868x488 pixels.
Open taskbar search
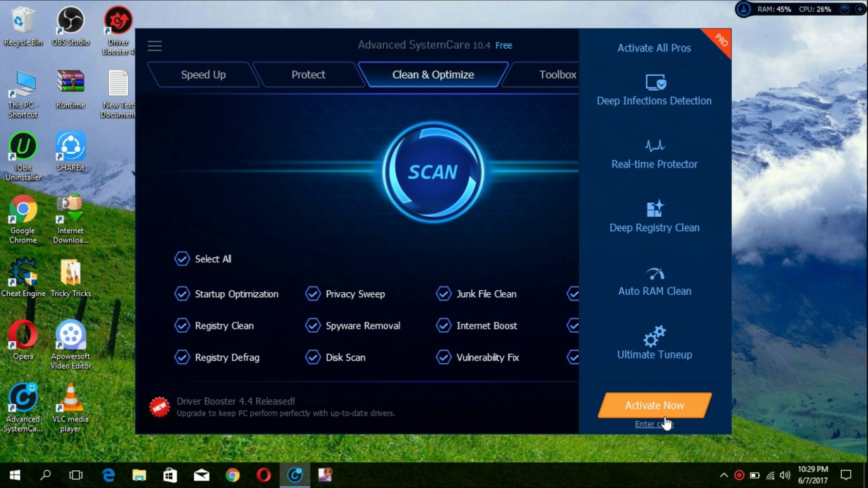(x=45, y=475)
